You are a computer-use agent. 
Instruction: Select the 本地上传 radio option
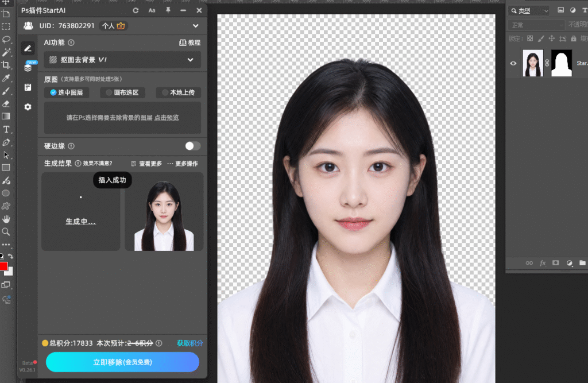coord(179,92)
